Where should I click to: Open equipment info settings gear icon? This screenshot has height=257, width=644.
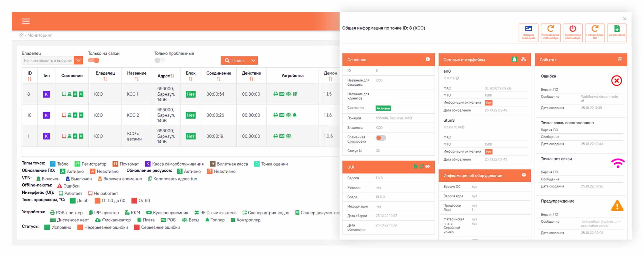[x=524, y=175]
